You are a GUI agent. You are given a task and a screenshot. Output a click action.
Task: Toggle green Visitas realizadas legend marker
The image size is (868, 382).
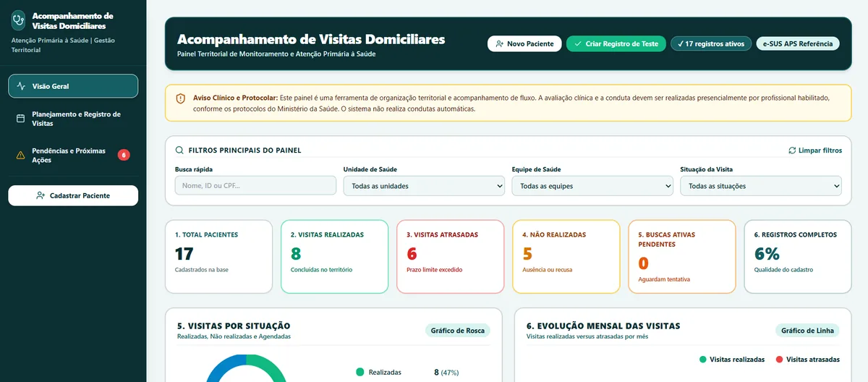pos(702,360)
